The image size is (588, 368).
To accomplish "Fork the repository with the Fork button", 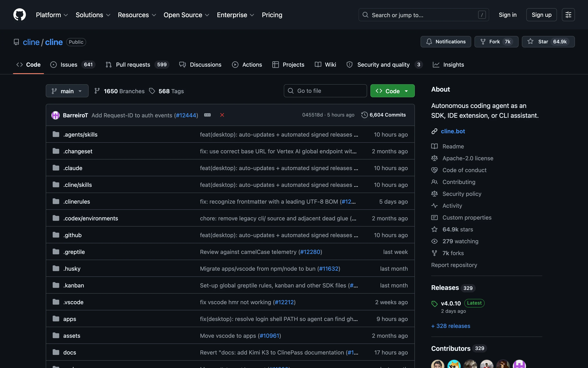I will [x=496, y=42].
